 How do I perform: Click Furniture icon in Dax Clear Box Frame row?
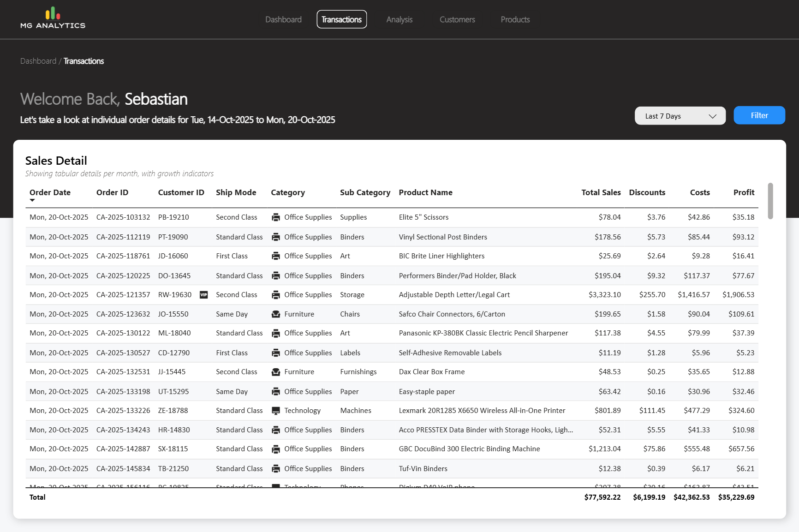276,372
